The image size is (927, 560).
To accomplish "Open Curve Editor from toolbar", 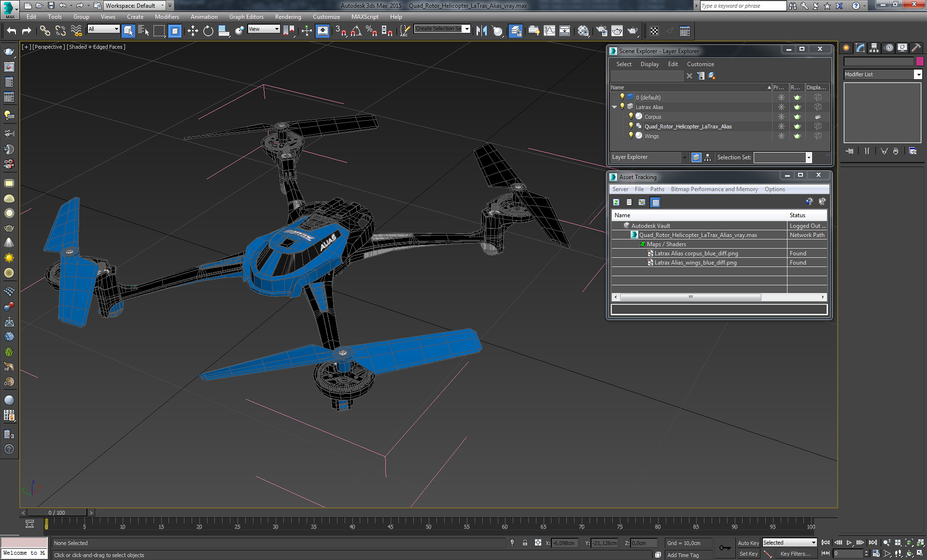I will 549,31.
